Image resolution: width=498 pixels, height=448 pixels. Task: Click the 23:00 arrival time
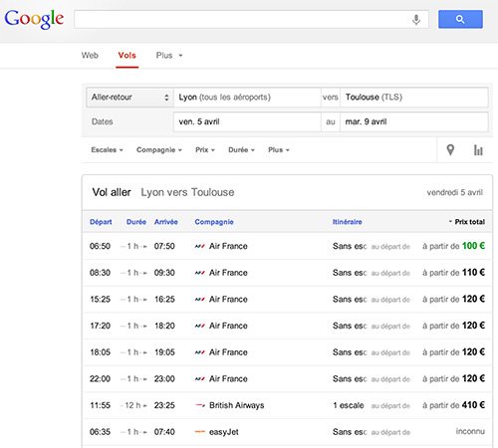(x=164, y=379)
